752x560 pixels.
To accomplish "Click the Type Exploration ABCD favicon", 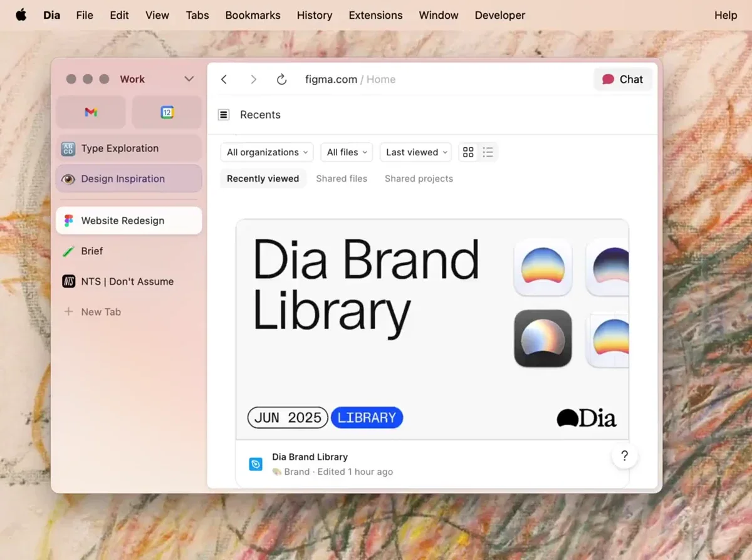I will (68, 148).
